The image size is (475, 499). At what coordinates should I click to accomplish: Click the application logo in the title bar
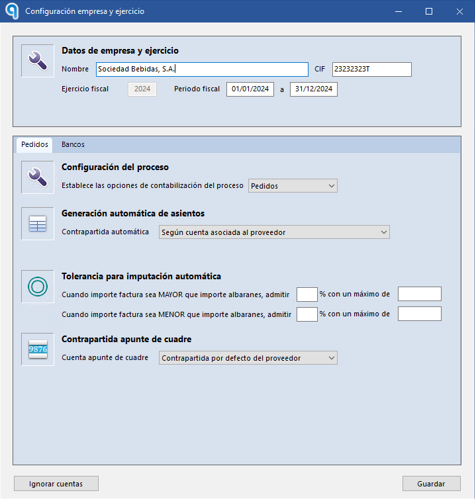[12, 11]
